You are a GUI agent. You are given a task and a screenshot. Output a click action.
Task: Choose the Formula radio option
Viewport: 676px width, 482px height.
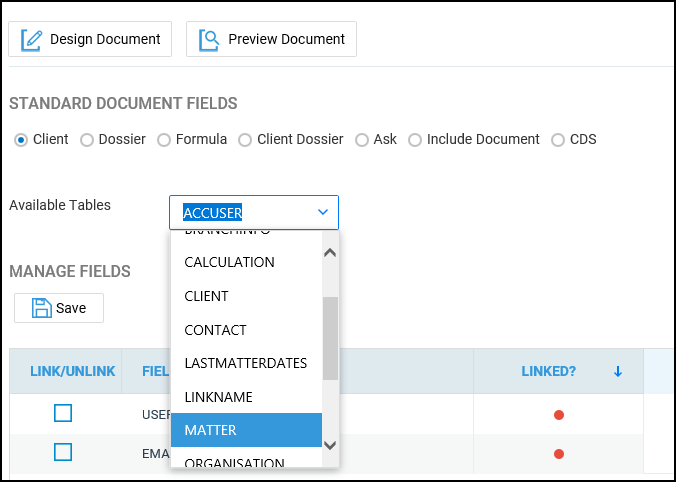164,140
